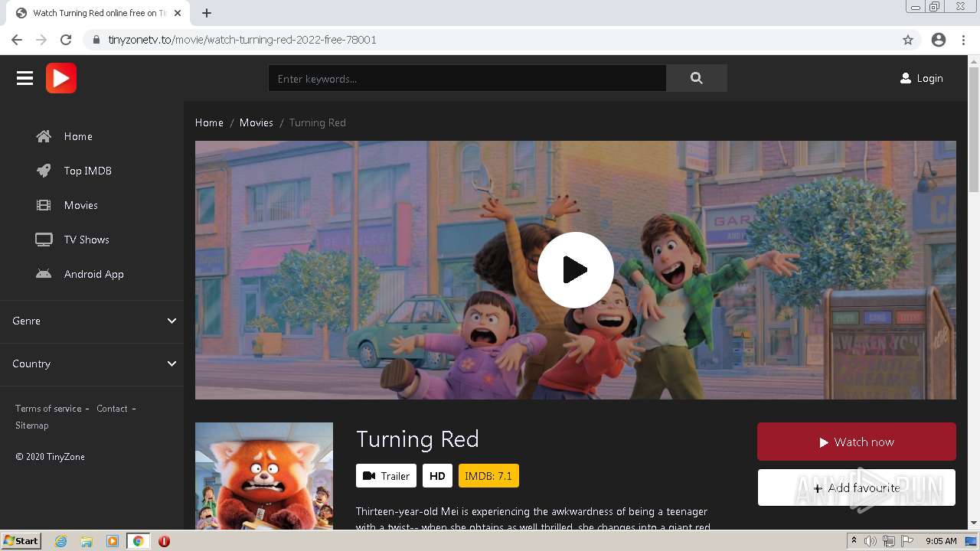The image size is (980, 551).
Task: Open a new browser tab
Action: pos(207,13)
